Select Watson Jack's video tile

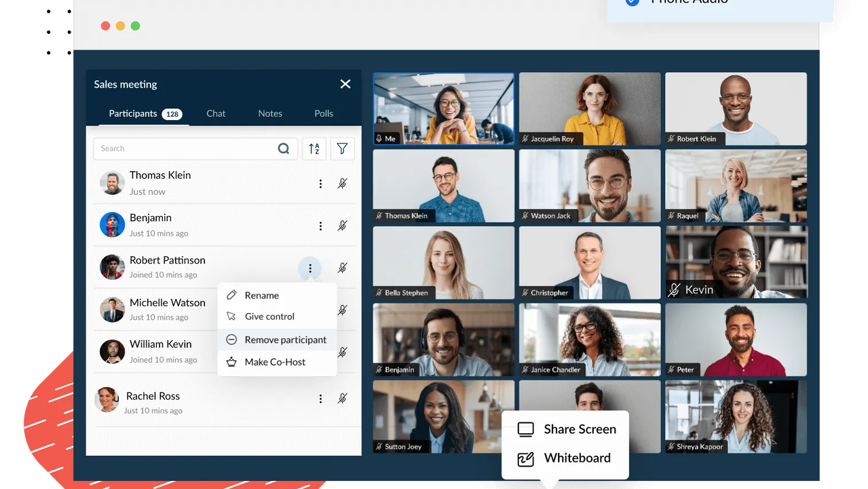590,186
